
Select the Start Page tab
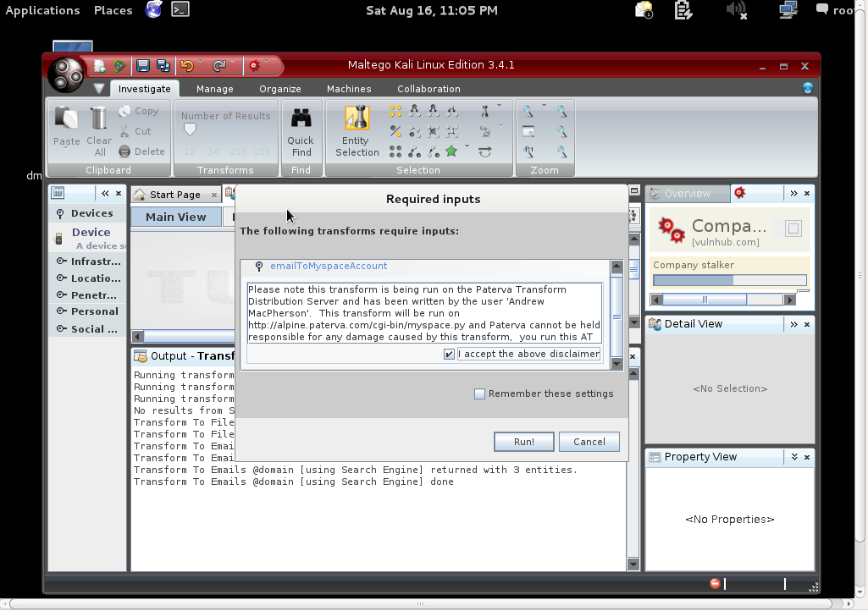pos(175,195)
